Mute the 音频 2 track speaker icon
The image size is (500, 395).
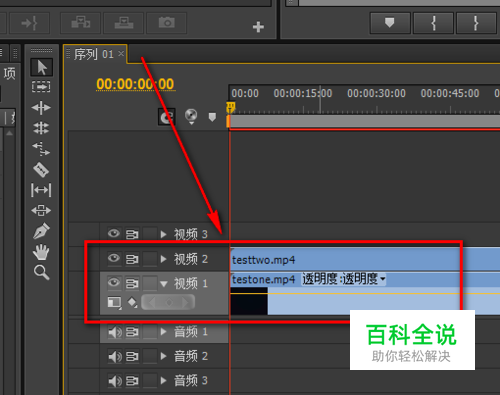click(115, 357)
